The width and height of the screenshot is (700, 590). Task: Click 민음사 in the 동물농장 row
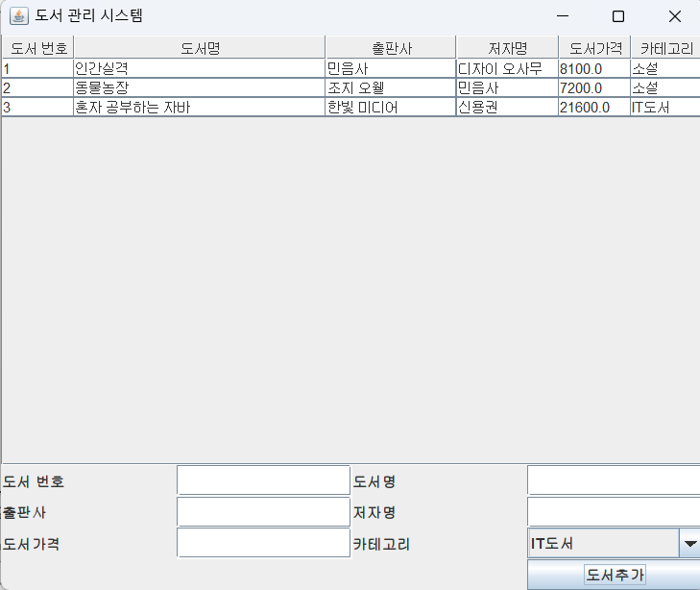pos(508,88)
